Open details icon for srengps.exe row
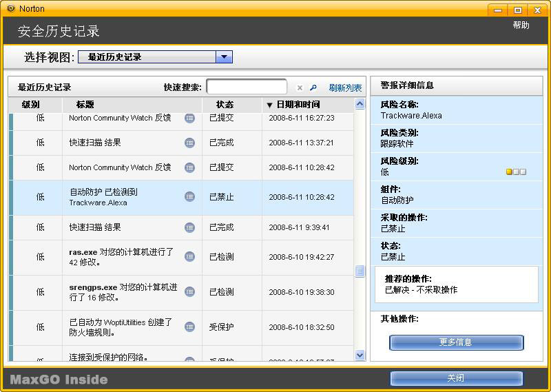 pyautogui.click(x=190, y=292)
